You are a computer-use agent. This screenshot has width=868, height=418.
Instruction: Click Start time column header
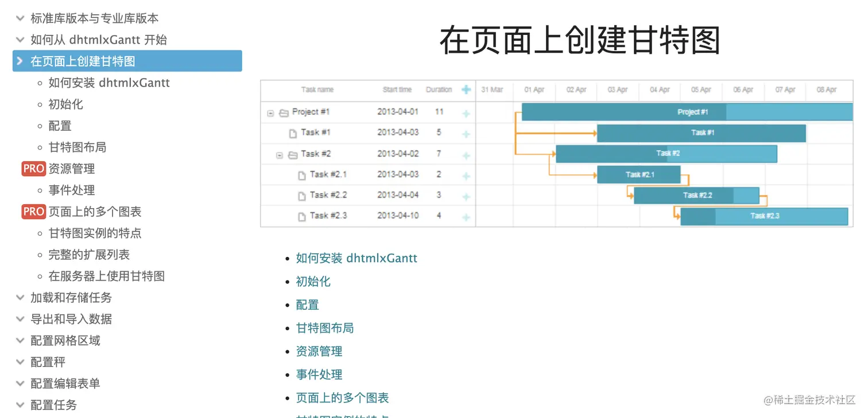click(397, 89)
